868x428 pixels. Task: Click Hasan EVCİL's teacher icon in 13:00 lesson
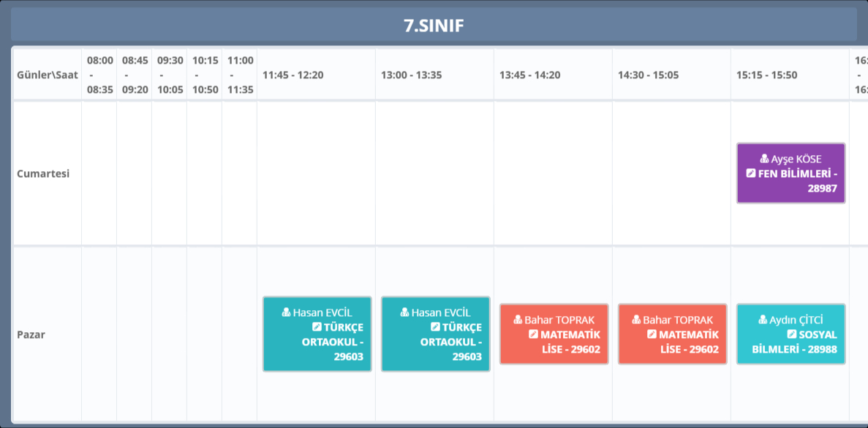(405, 312)
